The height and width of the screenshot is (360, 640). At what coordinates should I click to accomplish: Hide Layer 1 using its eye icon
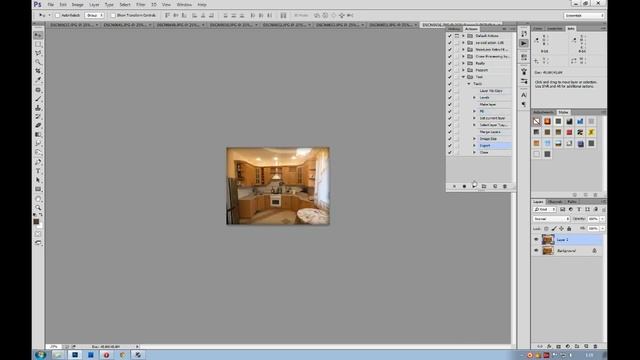coord(536,240)
